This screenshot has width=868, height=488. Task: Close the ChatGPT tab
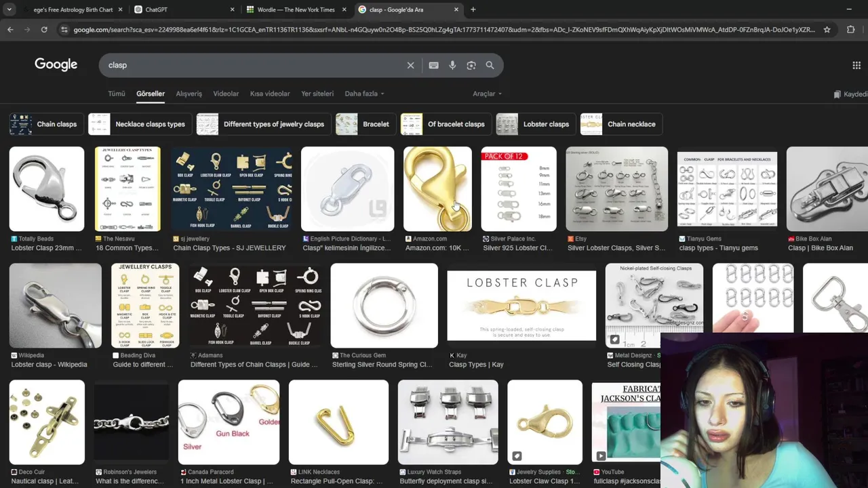(x=232, y=9)
